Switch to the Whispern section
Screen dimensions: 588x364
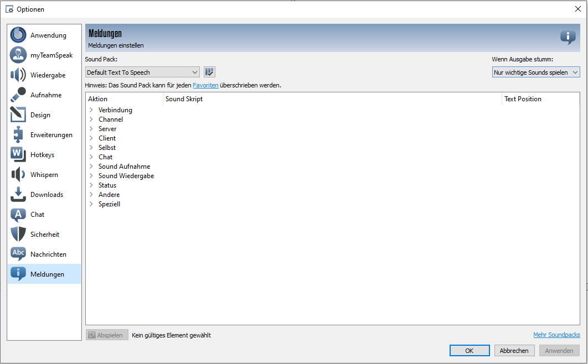pyautogui.click(x=44, y=175)
